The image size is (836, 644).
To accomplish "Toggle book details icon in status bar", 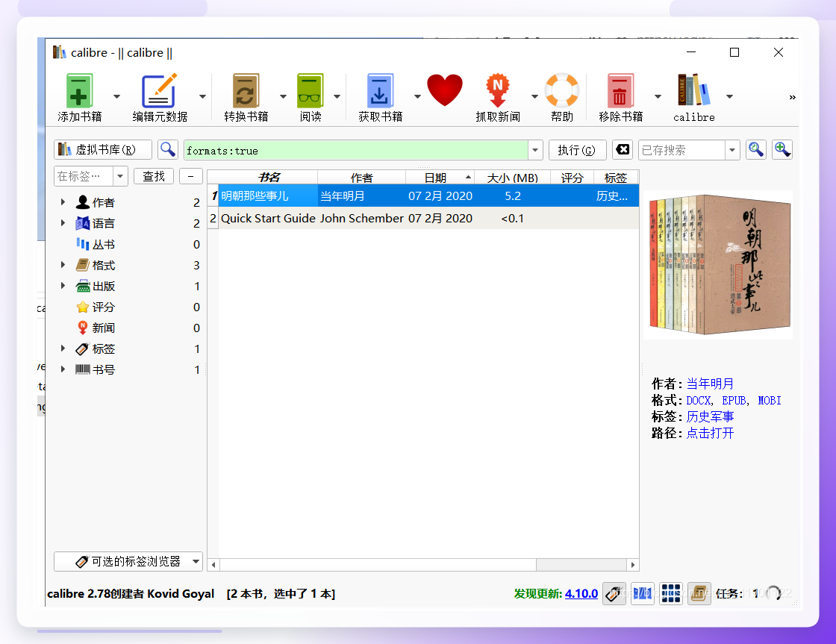I will coord(699,593).
